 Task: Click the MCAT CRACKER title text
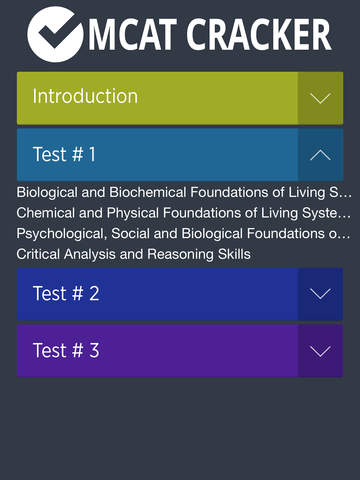pyautogui.click(x=210, y=34)
